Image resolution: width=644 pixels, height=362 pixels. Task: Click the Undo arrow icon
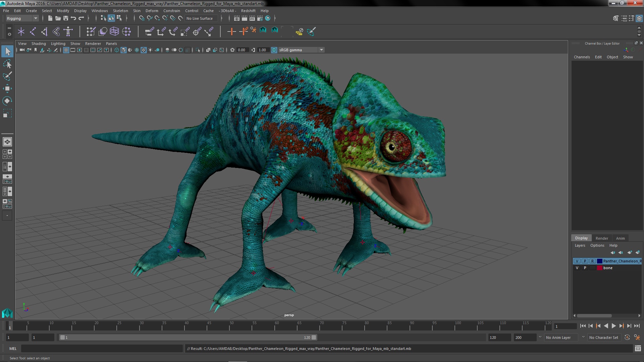tap(73, 18)
